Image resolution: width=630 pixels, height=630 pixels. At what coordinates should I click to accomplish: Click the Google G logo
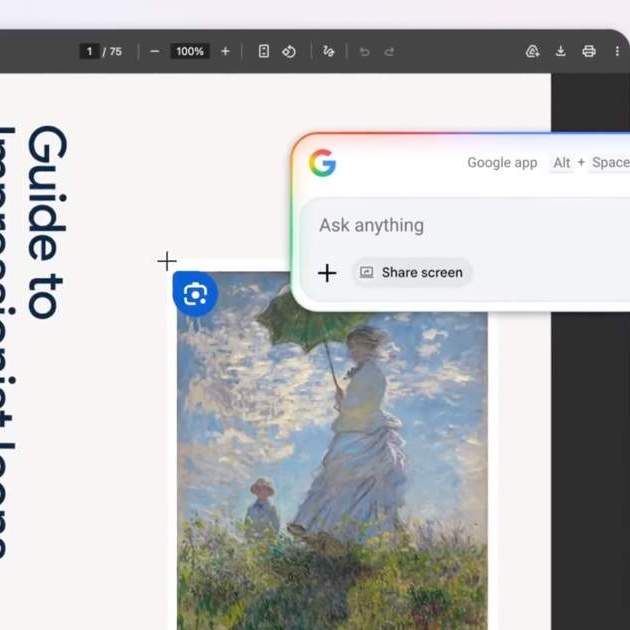click(322, 163)
